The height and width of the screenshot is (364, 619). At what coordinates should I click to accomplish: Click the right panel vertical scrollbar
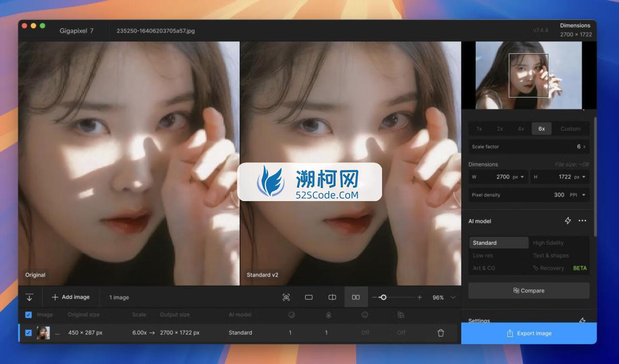point(595,176)
